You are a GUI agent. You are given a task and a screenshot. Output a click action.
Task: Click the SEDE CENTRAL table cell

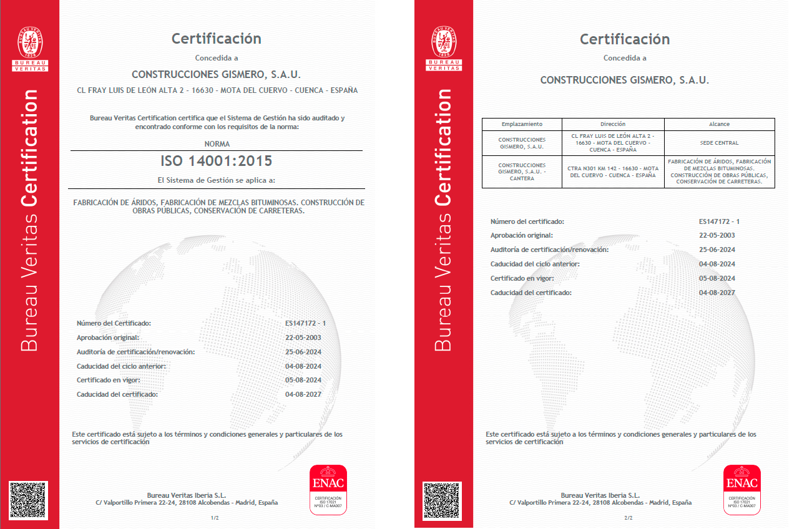click(719, 143)
